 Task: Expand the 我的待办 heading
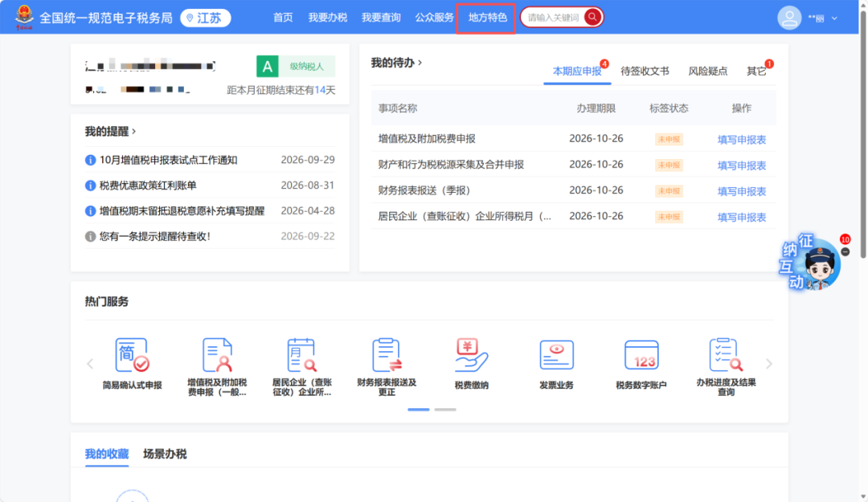coord(395,63)
